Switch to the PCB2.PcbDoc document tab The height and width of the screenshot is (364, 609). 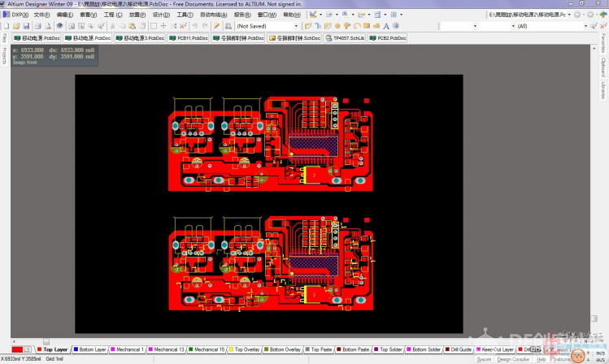tap(388, 38)
